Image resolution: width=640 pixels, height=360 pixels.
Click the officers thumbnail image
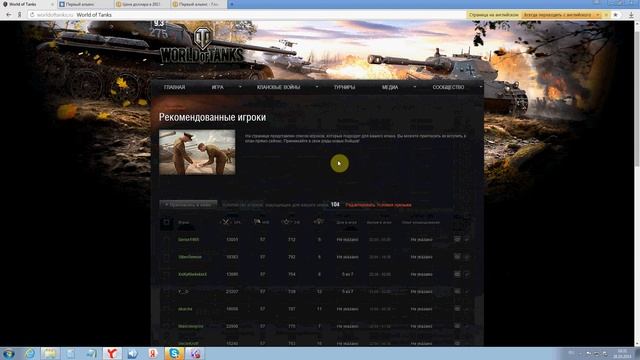click(x=197, y=152)
